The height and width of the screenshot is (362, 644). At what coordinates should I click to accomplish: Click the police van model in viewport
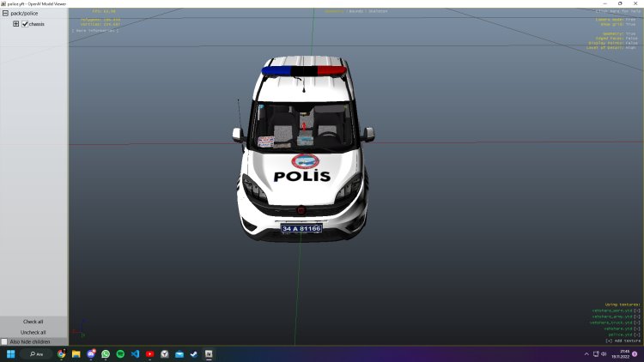[x=303, y=148]
